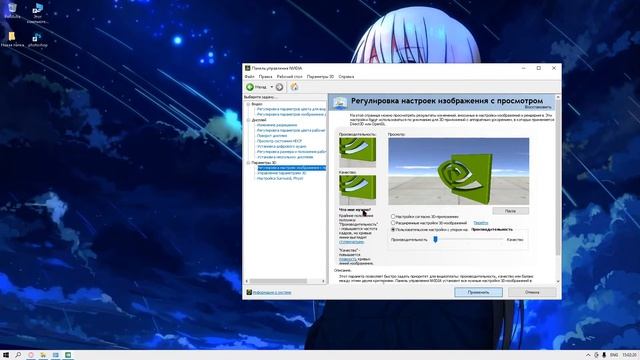The width and height of the screenshot is (640, 360).
Task: Click the large 3D NVIDIA logo preview
Action: pos(458,171)
